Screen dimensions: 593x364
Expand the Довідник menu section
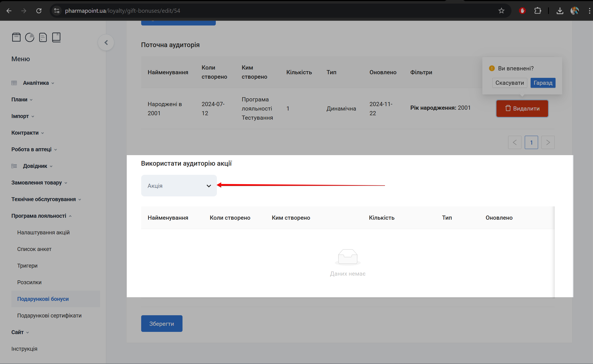(35, 166)
